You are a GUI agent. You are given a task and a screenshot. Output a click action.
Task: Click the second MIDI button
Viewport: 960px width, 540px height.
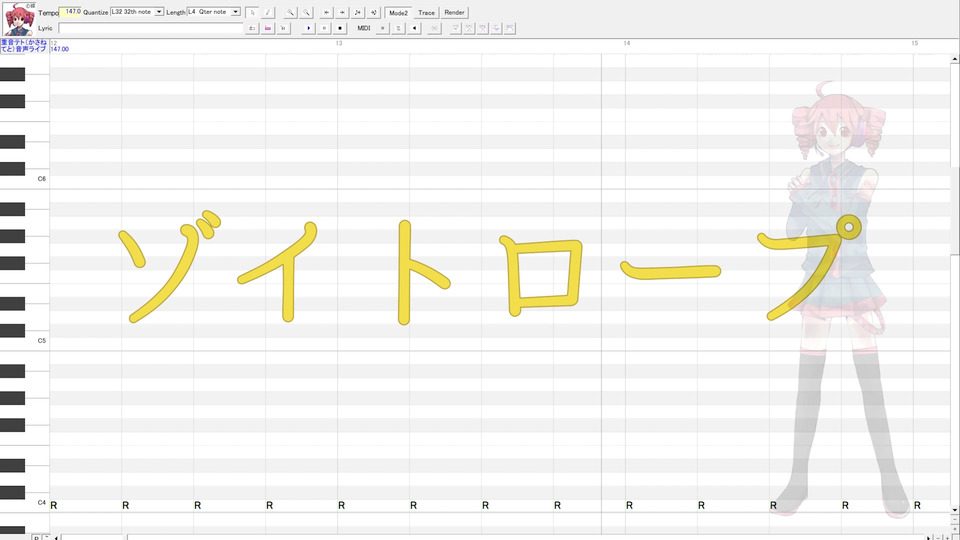coord(399,28)
